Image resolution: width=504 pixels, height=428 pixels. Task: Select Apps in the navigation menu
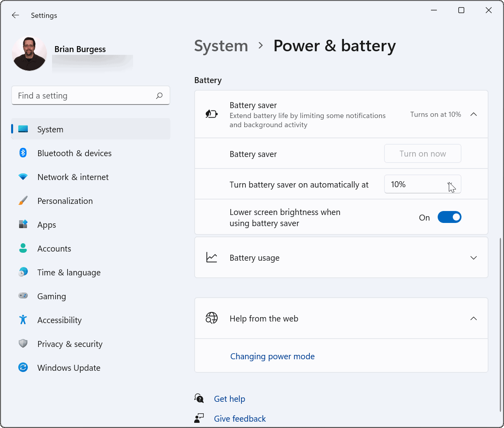coord(46,225)
